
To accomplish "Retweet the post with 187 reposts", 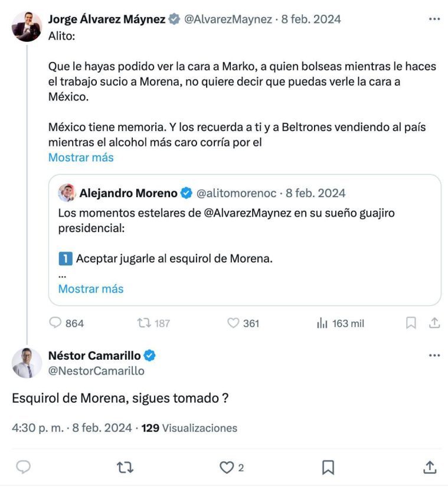I will tap(144, 323).
